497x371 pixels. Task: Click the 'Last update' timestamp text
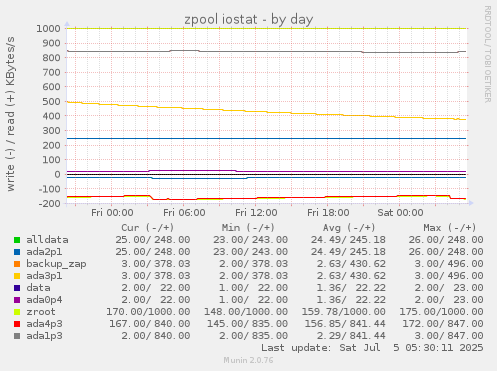coord(372,348)
